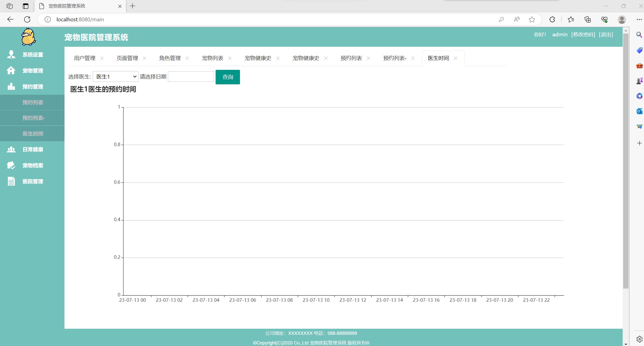The width and height of the screenshot is (644, 346).
Task: Click Edge sidebar customize plus icon
Action: pyautogui.click(x=639, y=143)
